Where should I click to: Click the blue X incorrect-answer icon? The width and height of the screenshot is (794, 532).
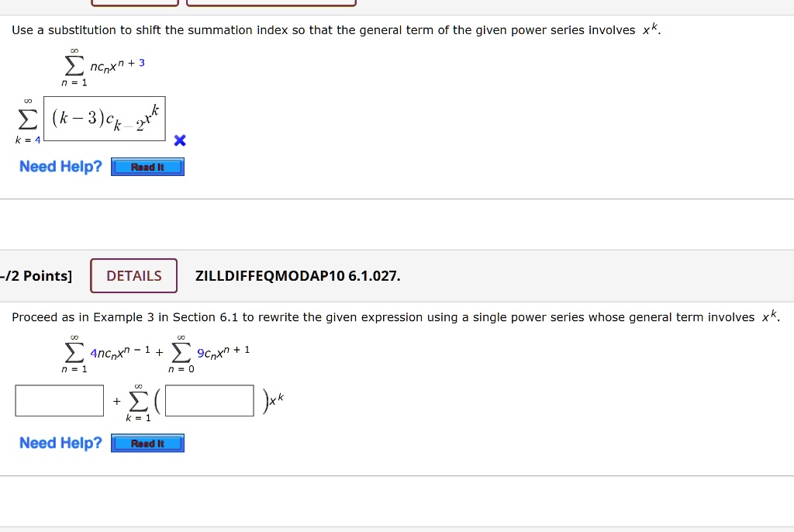(x=179, y=140)
